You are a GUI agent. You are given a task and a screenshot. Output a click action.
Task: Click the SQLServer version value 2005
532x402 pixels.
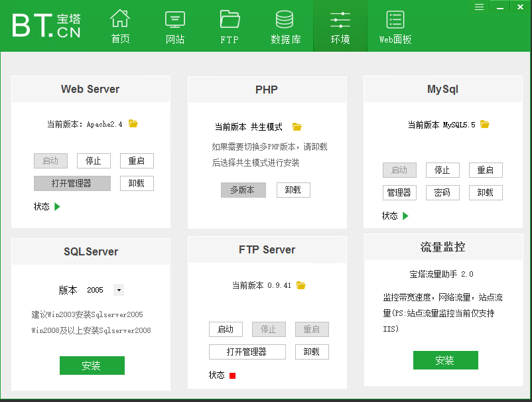point(95,290)
